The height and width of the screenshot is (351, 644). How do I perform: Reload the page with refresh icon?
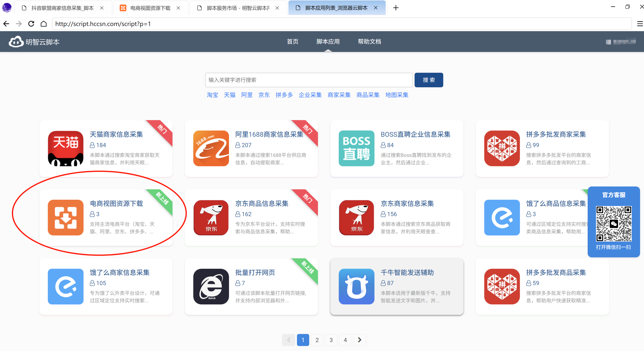(31, 24)
